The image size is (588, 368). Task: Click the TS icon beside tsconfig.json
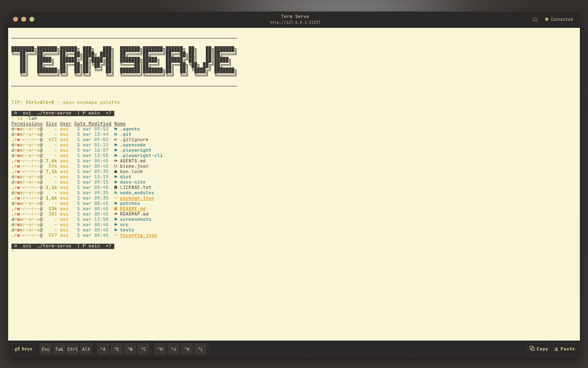(x=116, y=235)
